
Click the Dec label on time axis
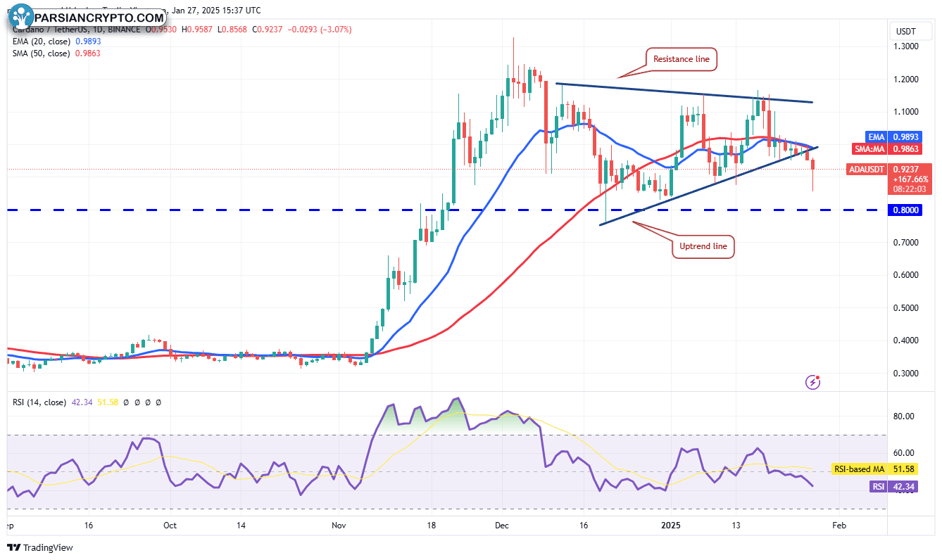pyautogui.click(x=502, y=525)
